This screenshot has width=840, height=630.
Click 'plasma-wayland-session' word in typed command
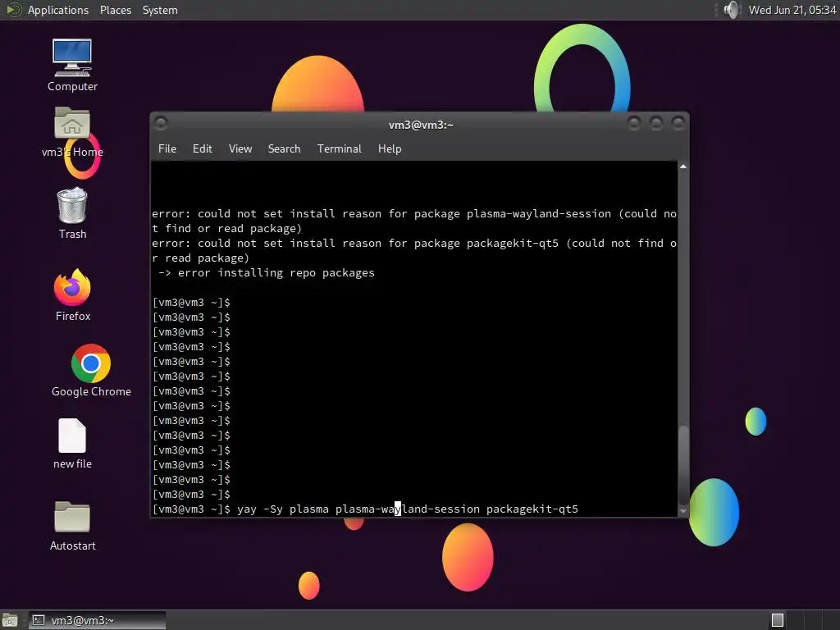pos(407,509)
